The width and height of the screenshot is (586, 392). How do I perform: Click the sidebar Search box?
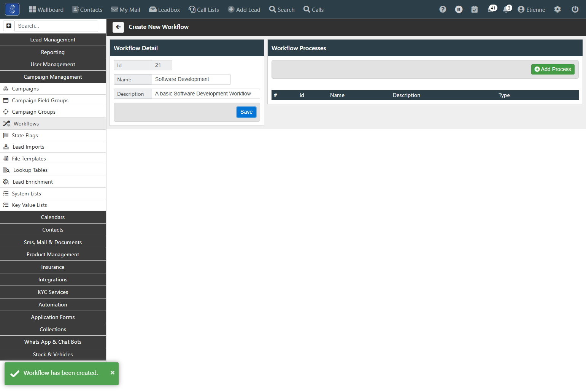click(x=56, y=26)
